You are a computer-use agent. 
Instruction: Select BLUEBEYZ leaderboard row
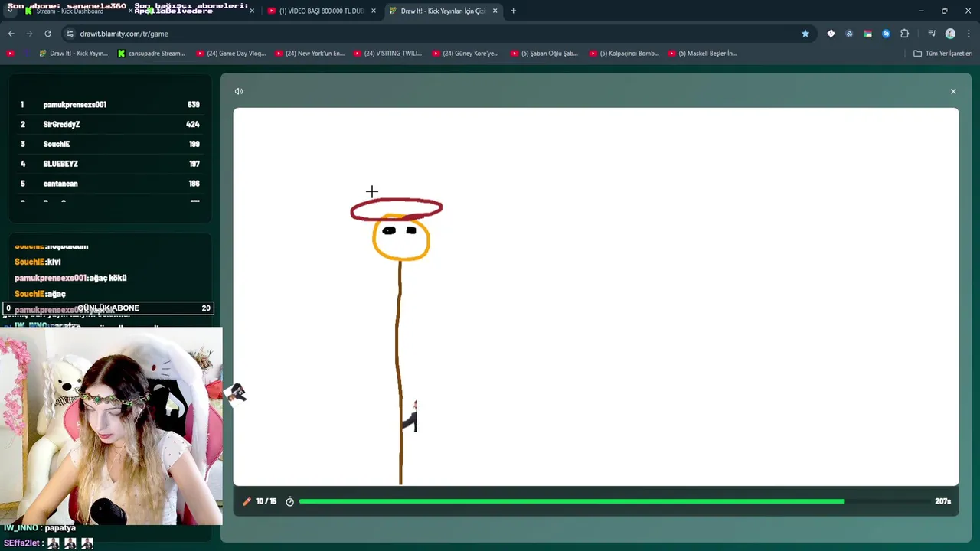[110, 164]
